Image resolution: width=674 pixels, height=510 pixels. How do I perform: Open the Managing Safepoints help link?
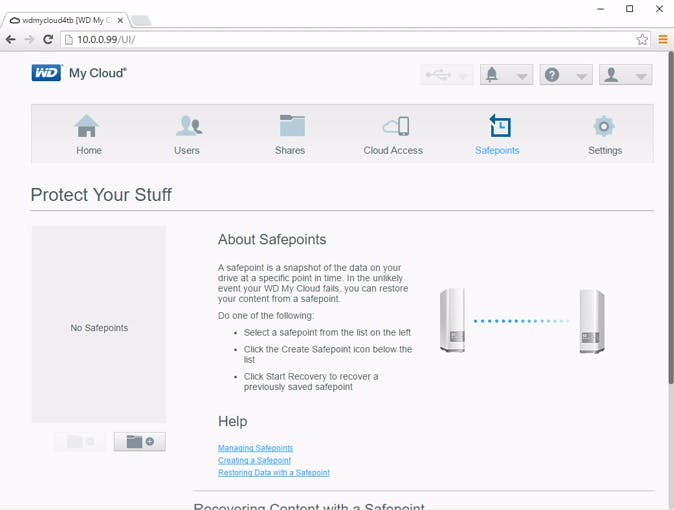pyautogui.click(x=255, y=448)
